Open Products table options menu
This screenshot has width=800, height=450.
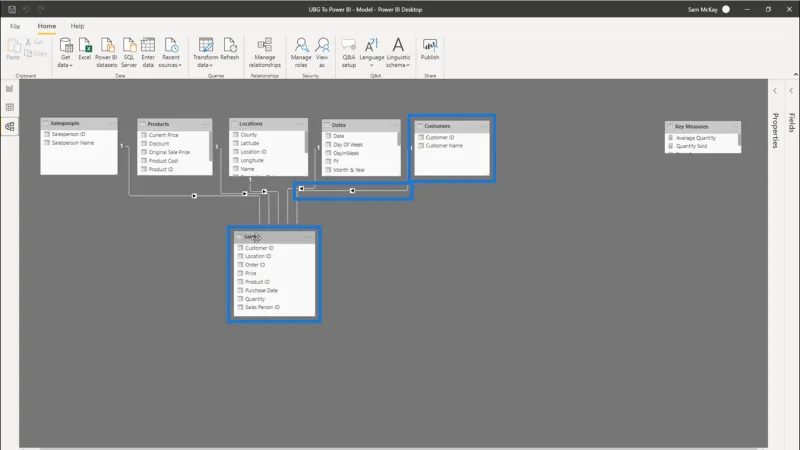206,124
